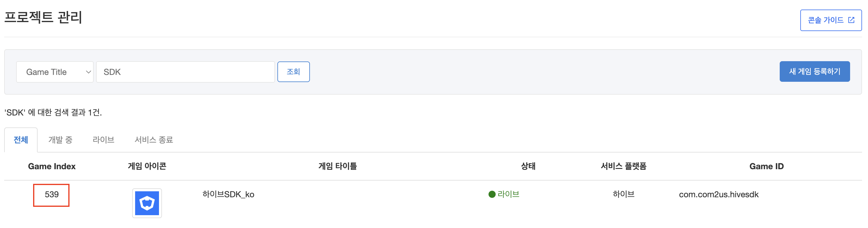Click the external link icon in 콘솔 가이드
Screen dimensions: 868x228
click(x=851, y=20)
